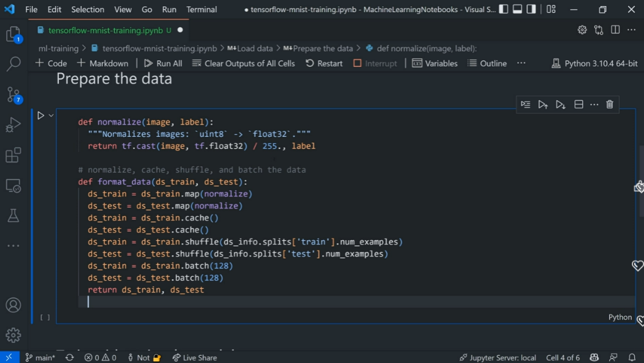Image resolution: width=644 pixels, height=363 pixels.
Task: Split the cell using toolbar icon
Action: [578, 105]
